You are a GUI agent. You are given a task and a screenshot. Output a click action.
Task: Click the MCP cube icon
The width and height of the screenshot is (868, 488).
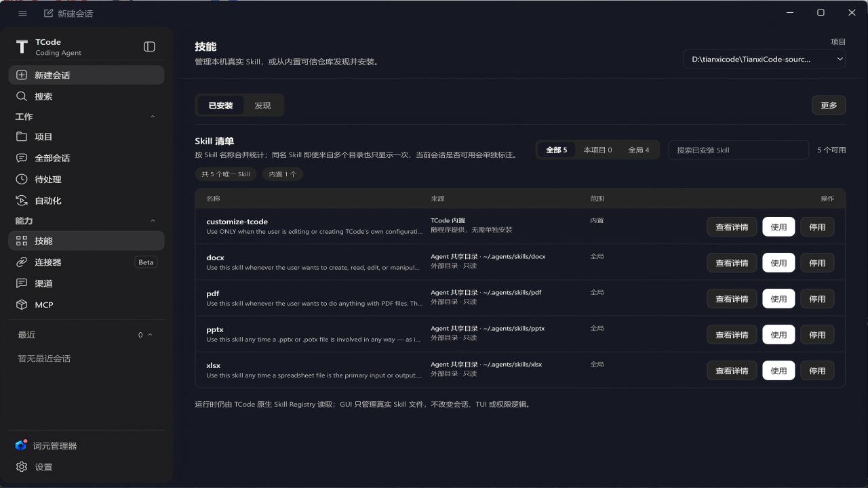coord(22,305)
